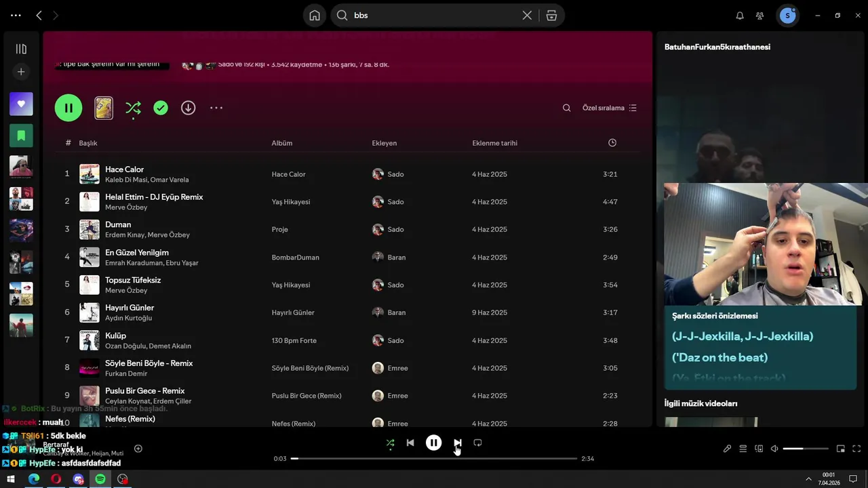This screenshot has height=488, width=868.
Task: Select Puslu Bir Gece - Remix track
Action: click(x=145, y=391)
